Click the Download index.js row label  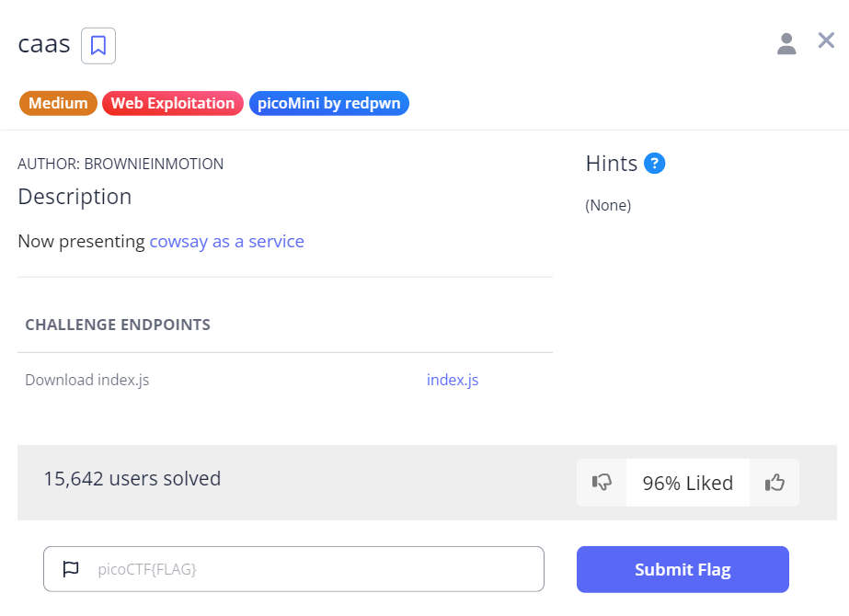pos(86,380)
